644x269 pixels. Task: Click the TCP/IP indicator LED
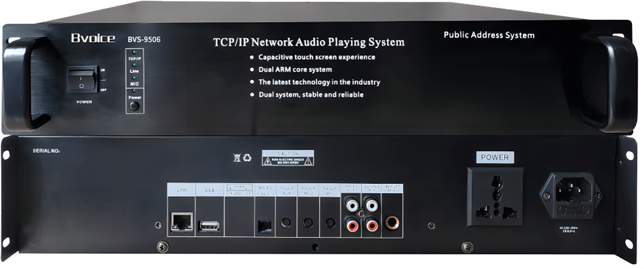point(135,52)
